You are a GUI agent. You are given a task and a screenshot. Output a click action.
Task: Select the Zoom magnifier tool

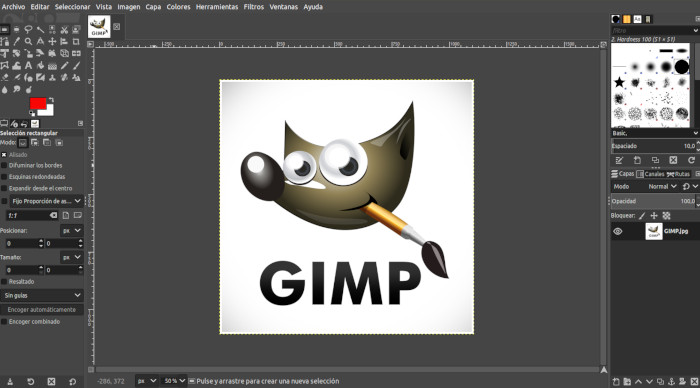[x=28, y=42]
